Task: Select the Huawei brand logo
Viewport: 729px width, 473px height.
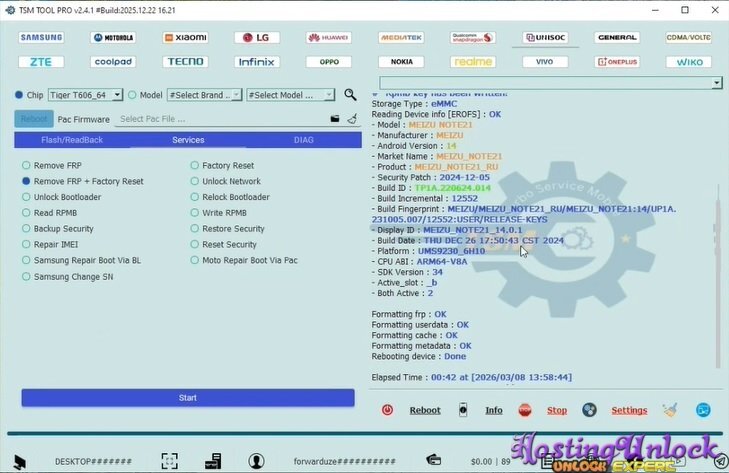Action: tap(329, 37)
